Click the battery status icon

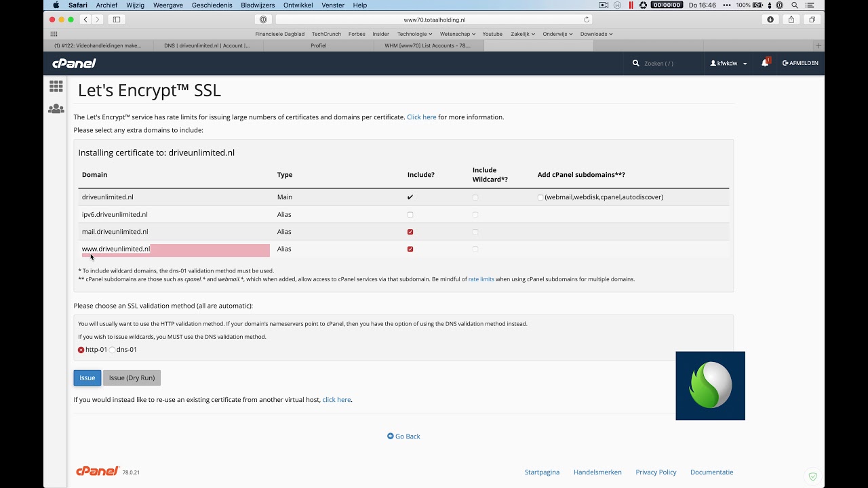(x=757, y=5)
